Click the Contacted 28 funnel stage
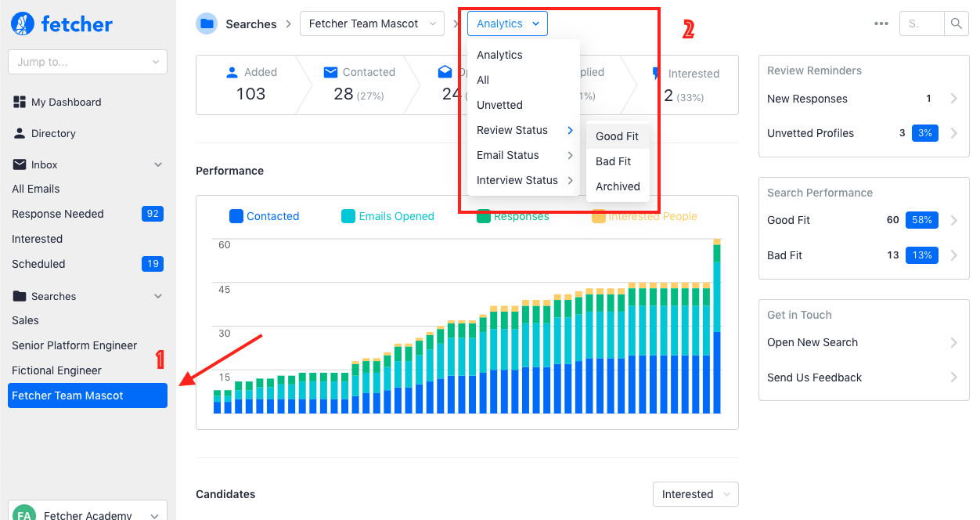The width and height of the screenshot is (980, 520). point(358,85)
